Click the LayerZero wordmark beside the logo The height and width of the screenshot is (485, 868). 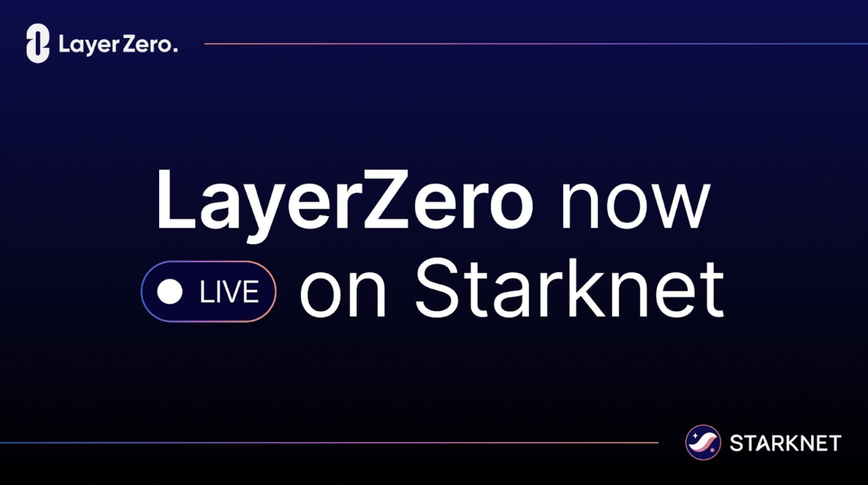118,44
